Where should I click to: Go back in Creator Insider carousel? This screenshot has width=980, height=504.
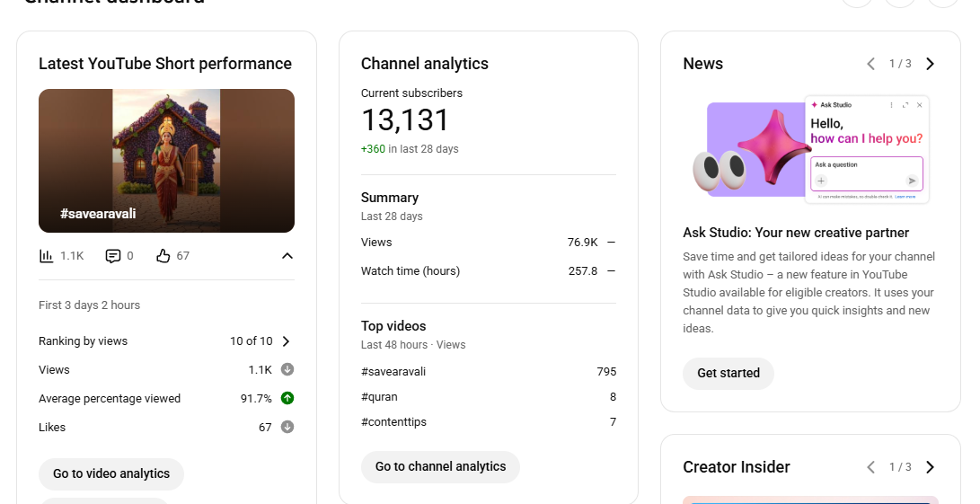[x=870, y=467]
